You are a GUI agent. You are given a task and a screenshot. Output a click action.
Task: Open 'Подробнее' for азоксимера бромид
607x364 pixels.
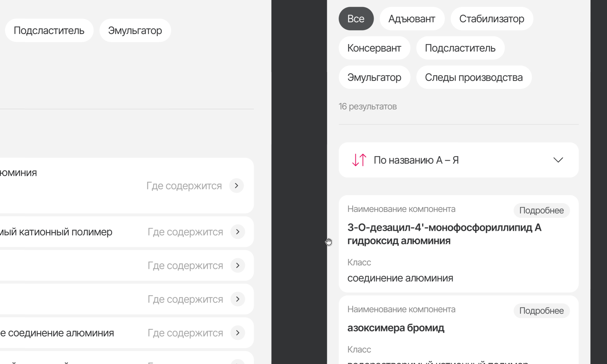pyautogui.click(x=541, y=311)
